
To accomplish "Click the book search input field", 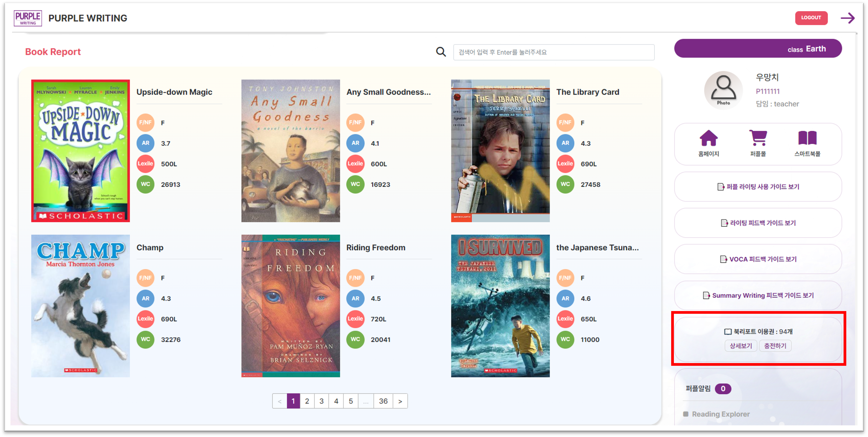I will (554, 52).
